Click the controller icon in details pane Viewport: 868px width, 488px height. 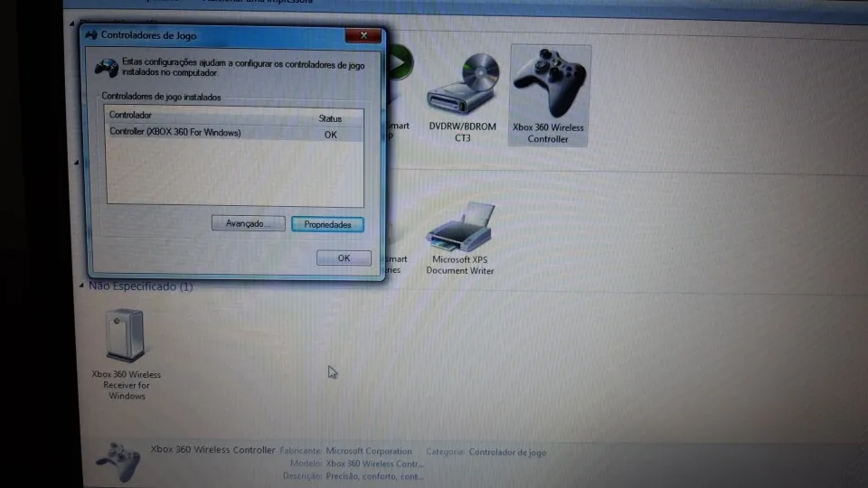click(x=118, y=461)
